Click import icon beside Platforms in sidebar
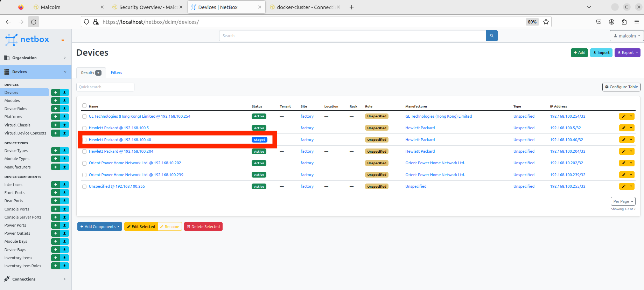Viewport: 644px width, 290px height. click(64, 117)
